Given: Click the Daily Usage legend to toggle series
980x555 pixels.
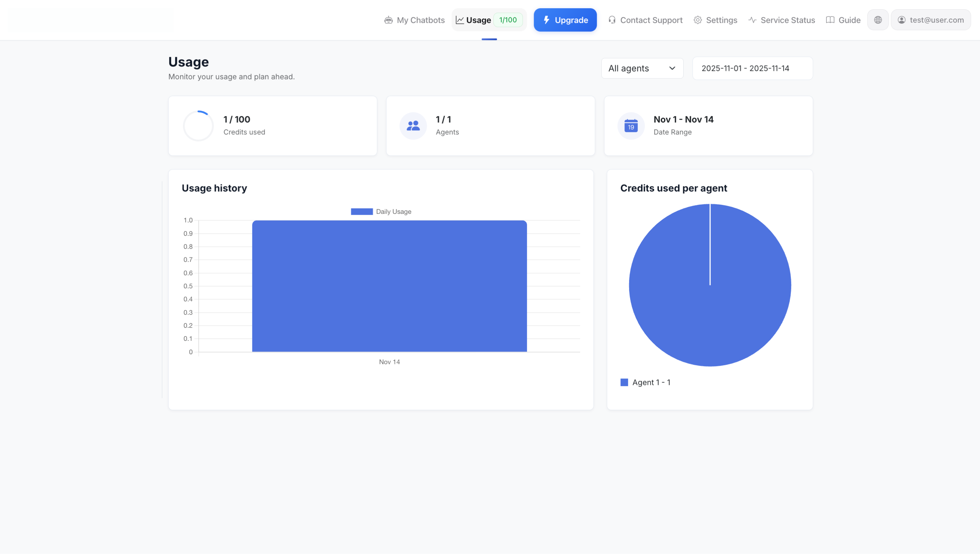Looking at the screenshot, I should 381,211.
